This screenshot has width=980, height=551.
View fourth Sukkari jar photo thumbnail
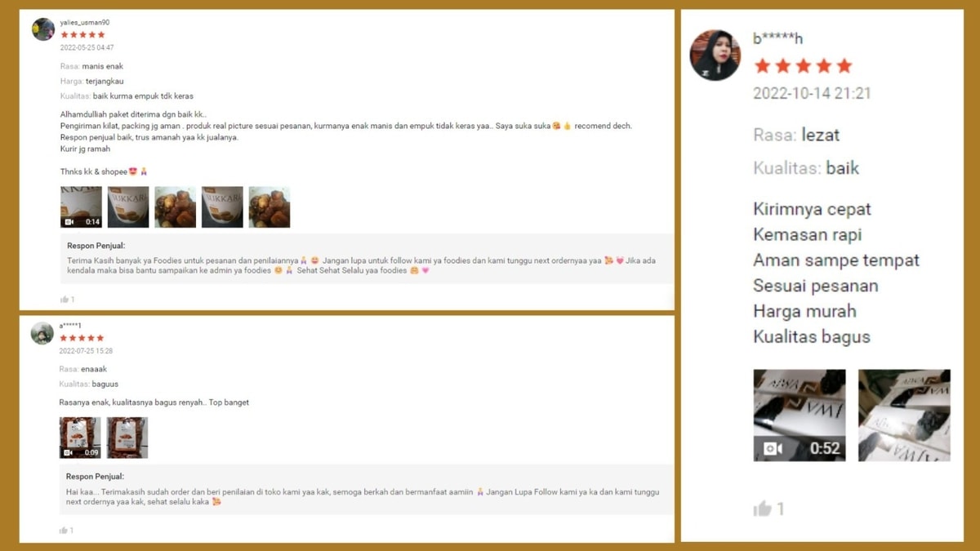click(x=222, y=207)
